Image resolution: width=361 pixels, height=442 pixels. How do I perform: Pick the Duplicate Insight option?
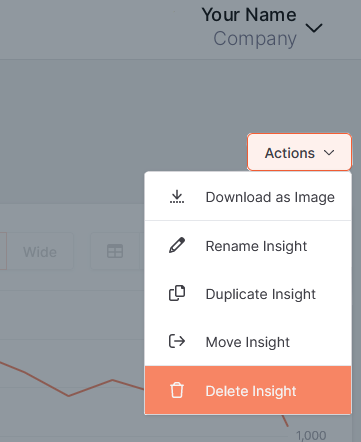pos(261,294)
